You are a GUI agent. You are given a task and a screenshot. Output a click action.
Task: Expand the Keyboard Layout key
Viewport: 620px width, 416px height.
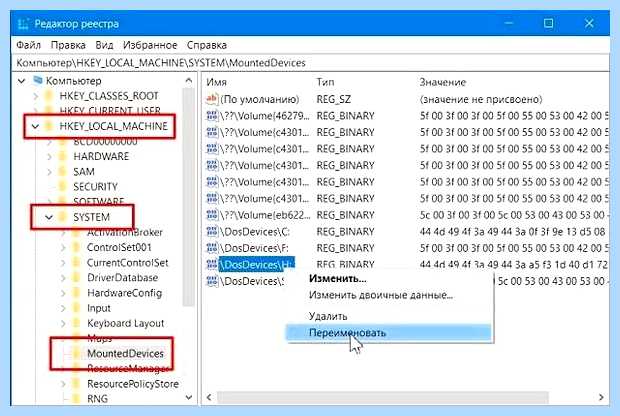point(63,323)
